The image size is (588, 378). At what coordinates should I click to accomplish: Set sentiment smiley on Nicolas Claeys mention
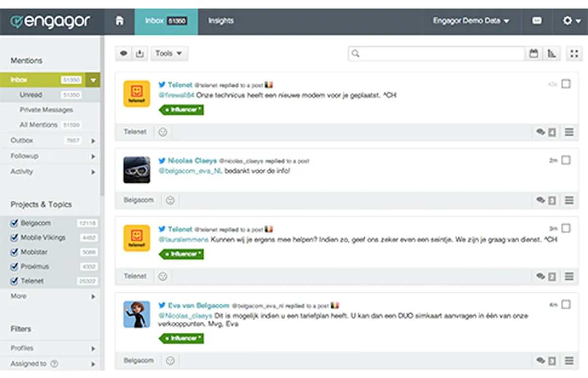tap(170, 200)
